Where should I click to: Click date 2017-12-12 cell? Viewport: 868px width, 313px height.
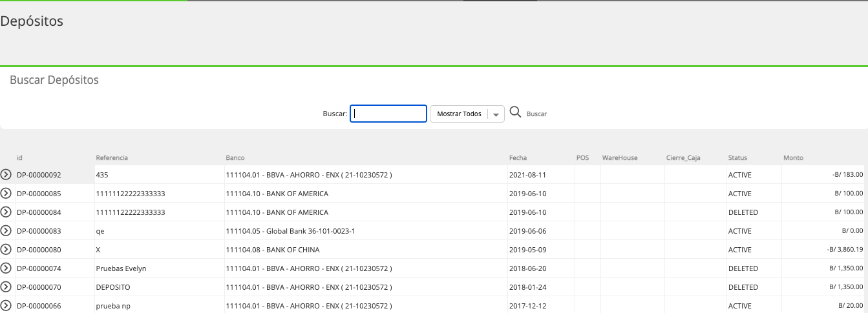point(541,306)
